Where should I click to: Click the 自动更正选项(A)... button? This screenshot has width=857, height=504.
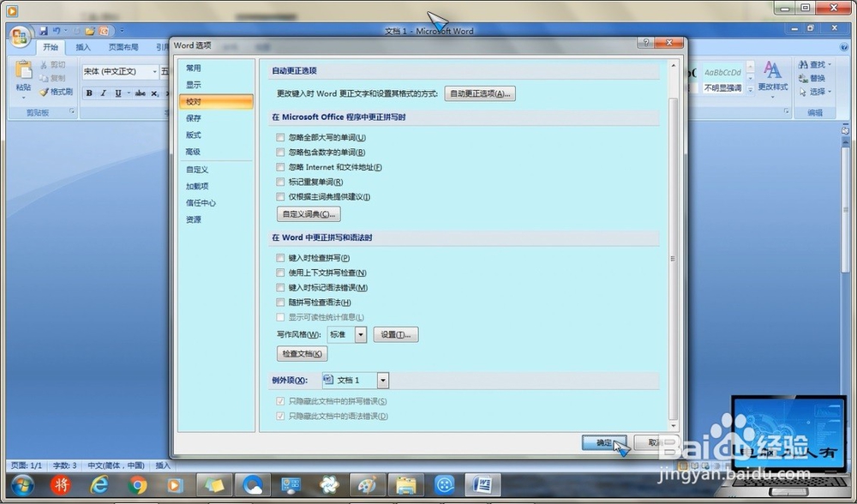coord(480,93)
